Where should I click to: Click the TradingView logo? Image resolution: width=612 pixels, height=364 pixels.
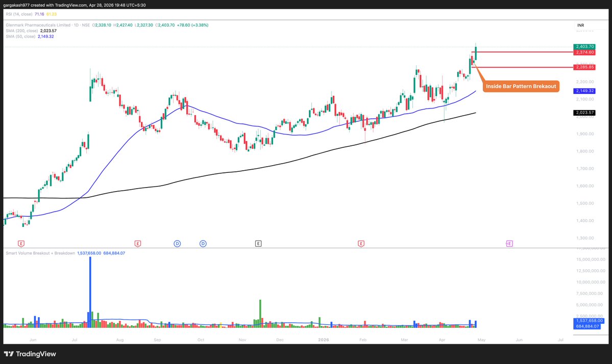click(30, 354)
